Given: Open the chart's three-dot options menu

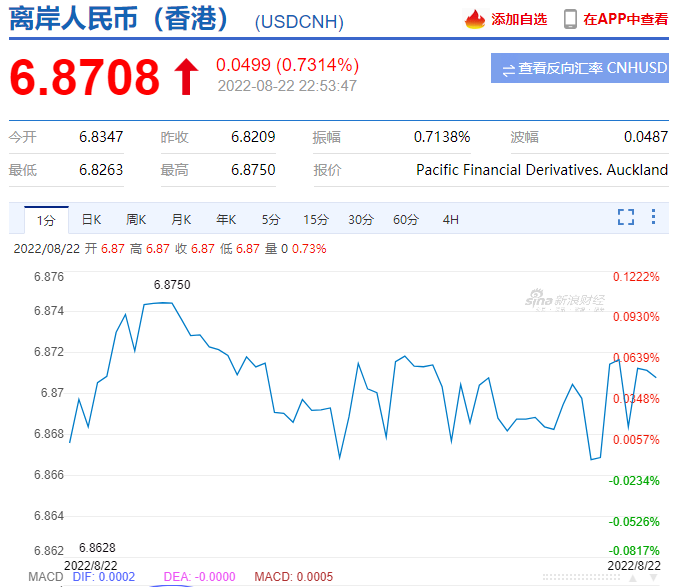Looking at the screenshot, I should [653, 217].
